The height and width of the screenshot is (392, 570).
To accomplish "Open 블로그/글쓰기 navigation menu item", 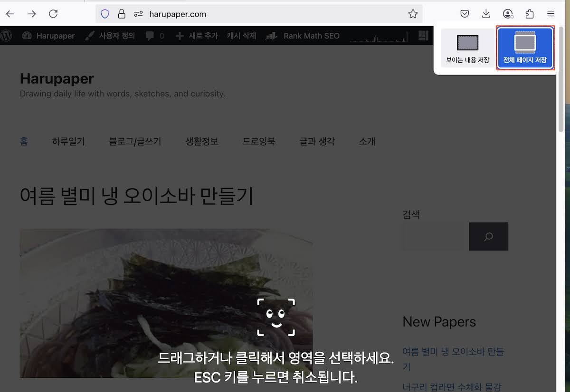I will coord(135,141).
